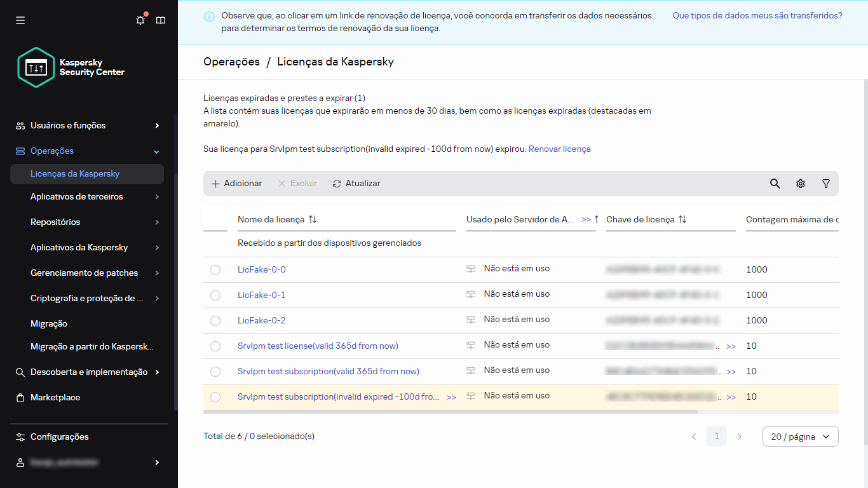This screenshot has width=868, height=488.
Task: Expand Repositórios submenu
Action: tap(157, 222)
